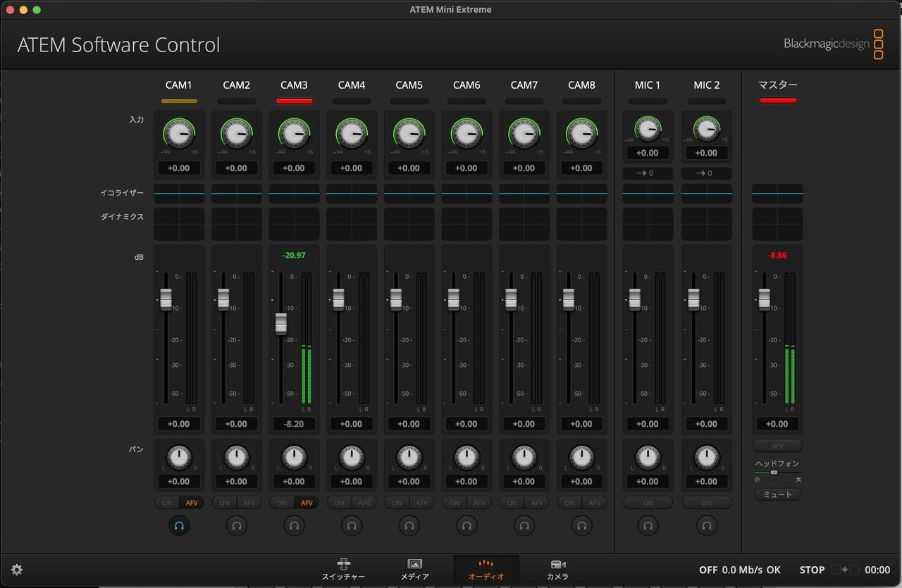Click the master -8.86 peak readout

[x=777, y=256]
